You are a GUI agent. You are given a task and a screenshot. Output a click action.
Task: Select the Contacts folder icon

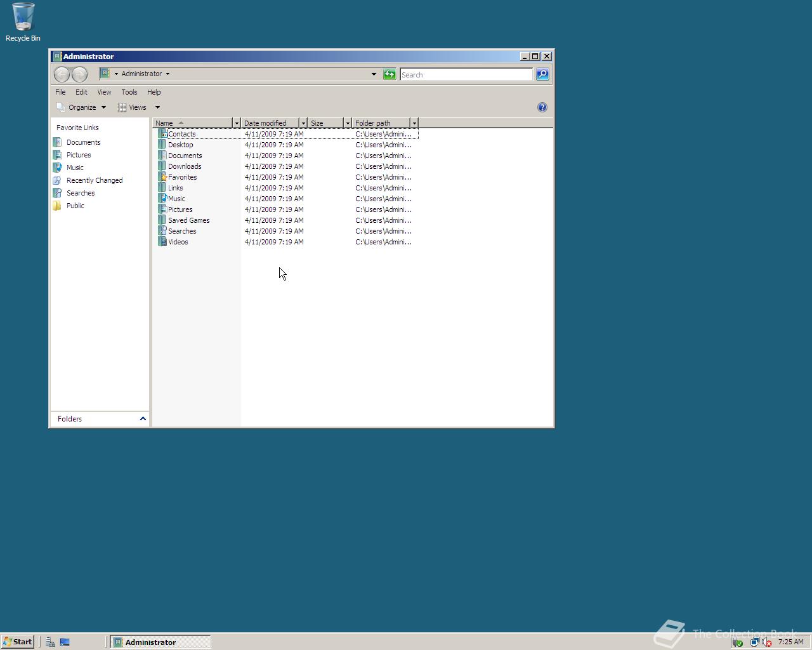[x=162, y=134]
